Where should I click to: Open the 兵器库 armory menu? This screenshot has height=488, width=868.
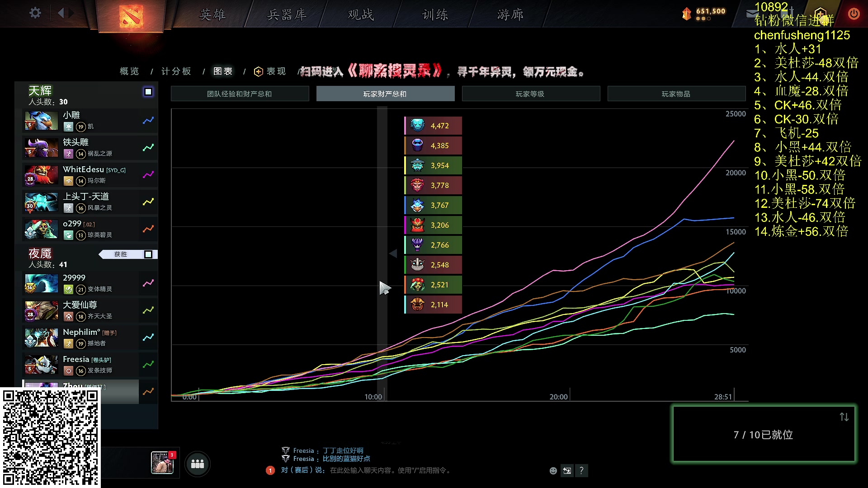click(x=287, y=14)
